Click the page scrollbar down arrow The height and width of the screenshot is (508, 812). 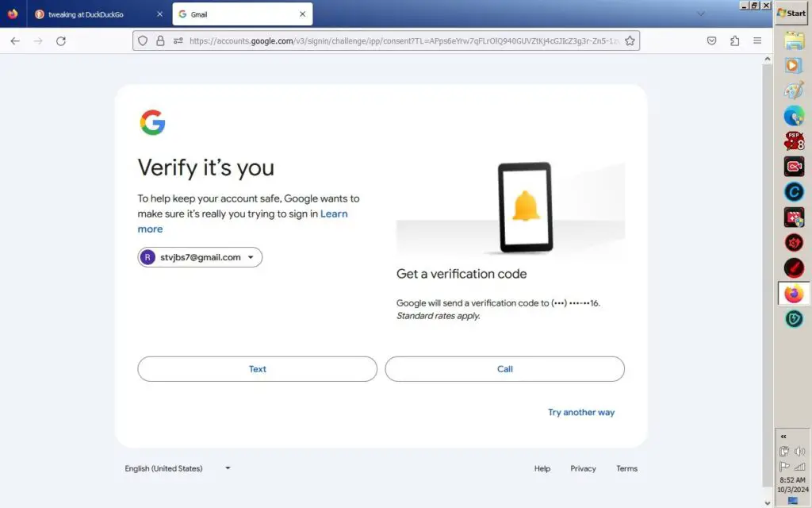pos(768,502)
